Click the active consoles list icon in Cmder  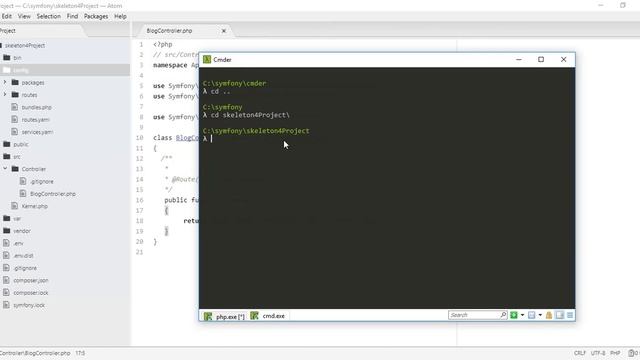click(x=531, y=315)
